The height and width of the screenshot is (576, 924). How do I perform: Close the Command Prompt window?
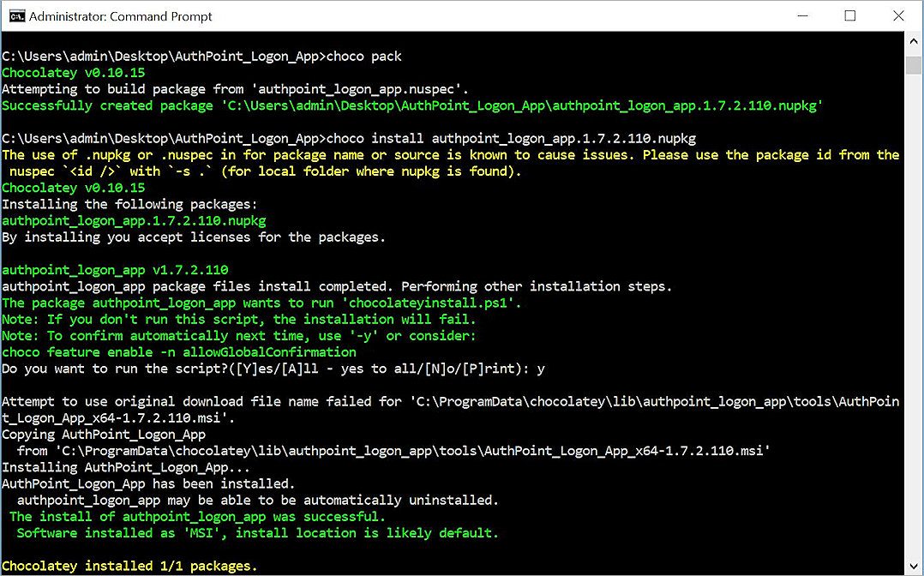(x=897, y=15)
